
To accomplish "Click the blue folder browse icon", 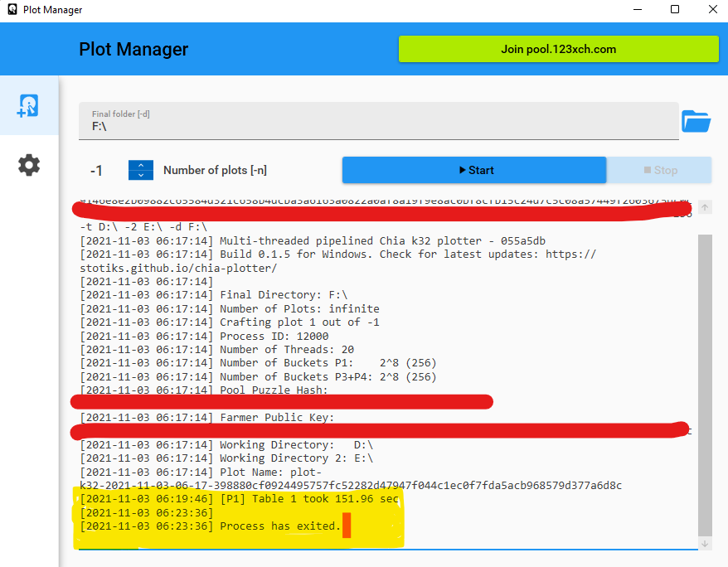I will coord(696,119).
